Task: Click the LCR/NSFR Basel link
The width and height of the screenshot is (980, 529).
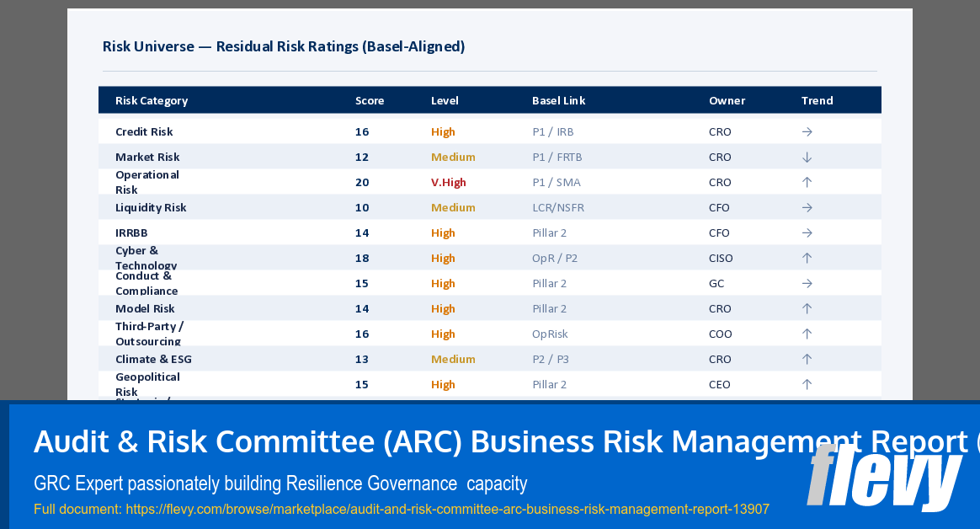Action: [x=558, y=207]
